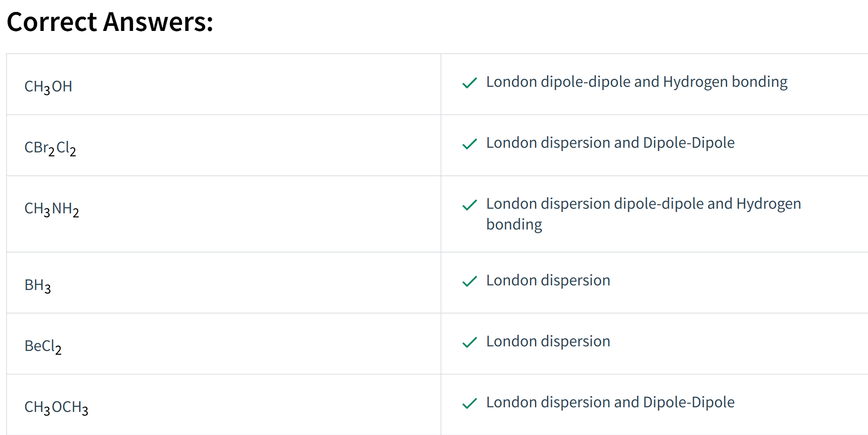Click the CH3NH2 hydrogen bonding answer text

643,214
